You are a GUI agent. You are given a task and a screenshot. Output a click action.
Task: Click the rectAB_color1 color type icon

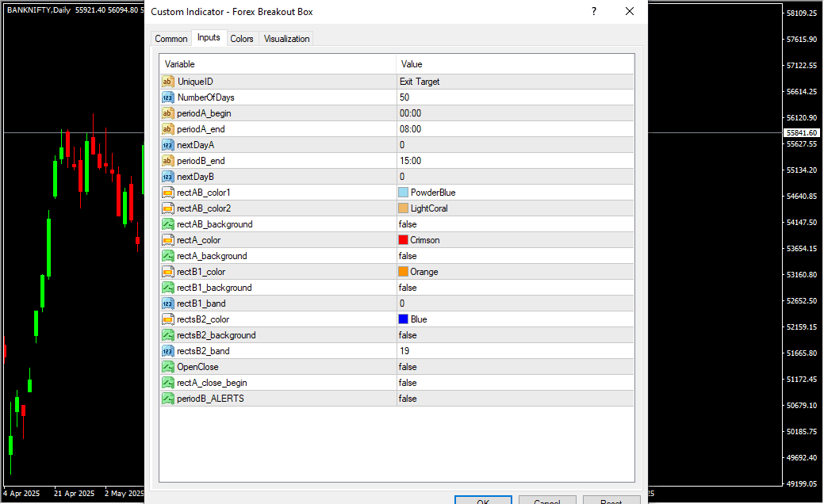168,193
